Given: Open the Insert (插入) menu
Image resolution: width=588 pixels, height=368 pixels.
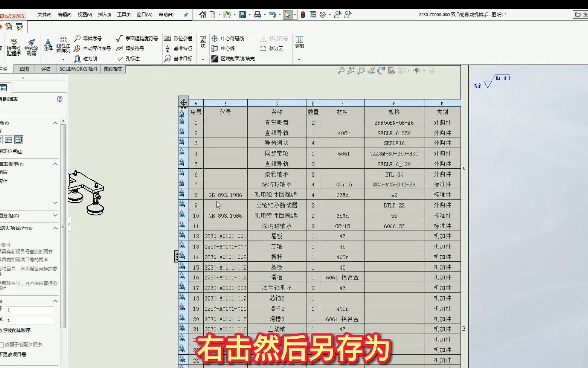Looking at the screenshot, I should tap(104, 15).
